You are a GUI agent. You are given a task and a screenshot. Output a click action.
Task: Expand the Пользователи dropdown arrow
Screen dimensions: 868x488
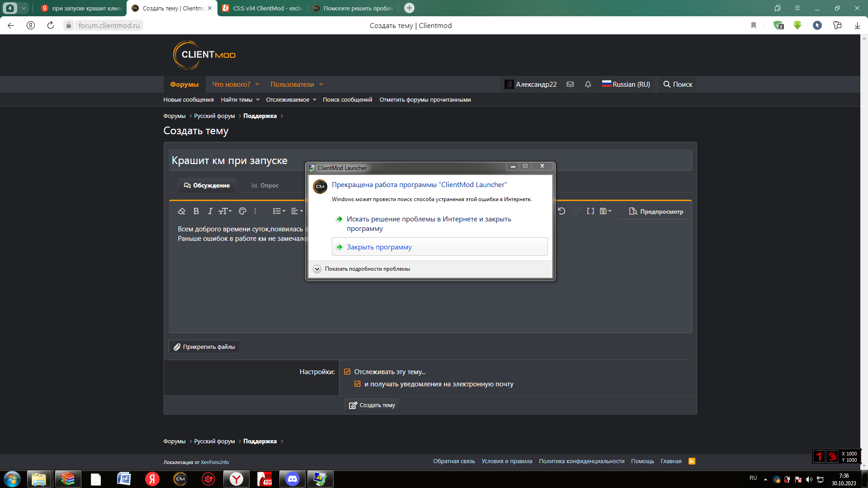point(321,84)
